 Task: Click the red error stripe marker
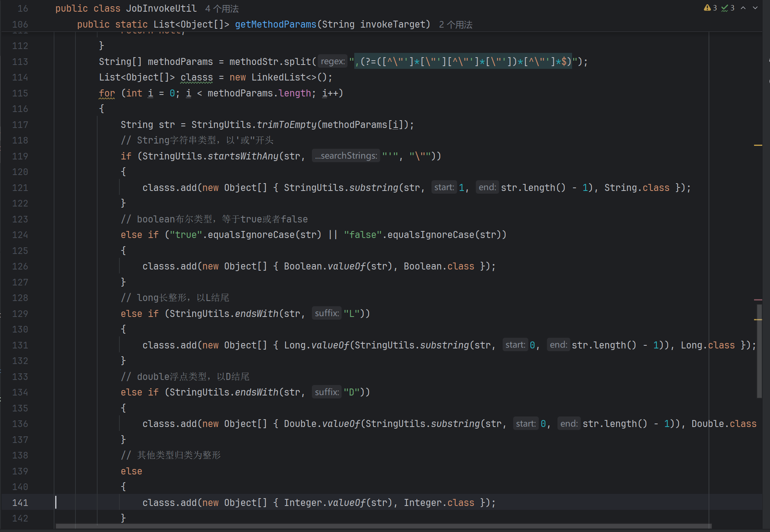[758, 300]
